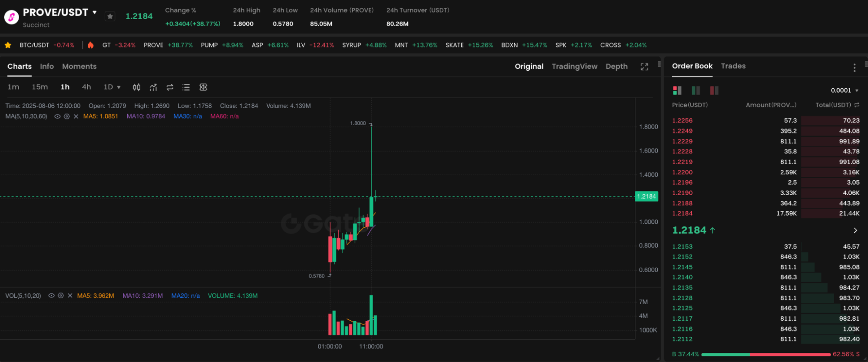The image size is (868, 362).
Task: Hide the MA indicator with eye icon
Action: 57,116
